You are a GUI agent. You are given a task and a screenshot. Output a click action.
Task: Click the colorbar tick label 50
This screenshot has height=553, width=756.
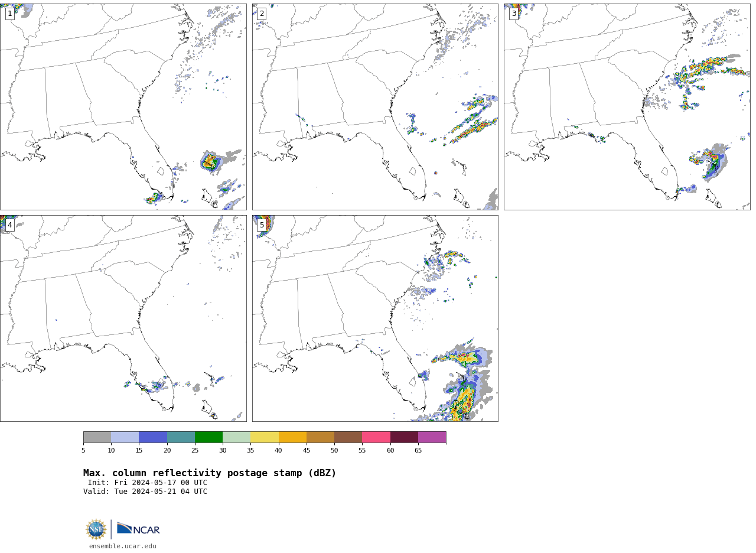(x=334, y=451)
